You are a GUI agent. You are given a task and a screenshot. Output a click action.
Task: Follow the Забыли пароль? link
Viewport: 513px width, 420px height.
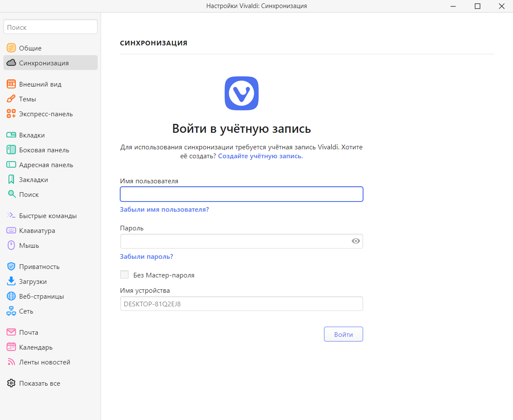tap(147, 257)
